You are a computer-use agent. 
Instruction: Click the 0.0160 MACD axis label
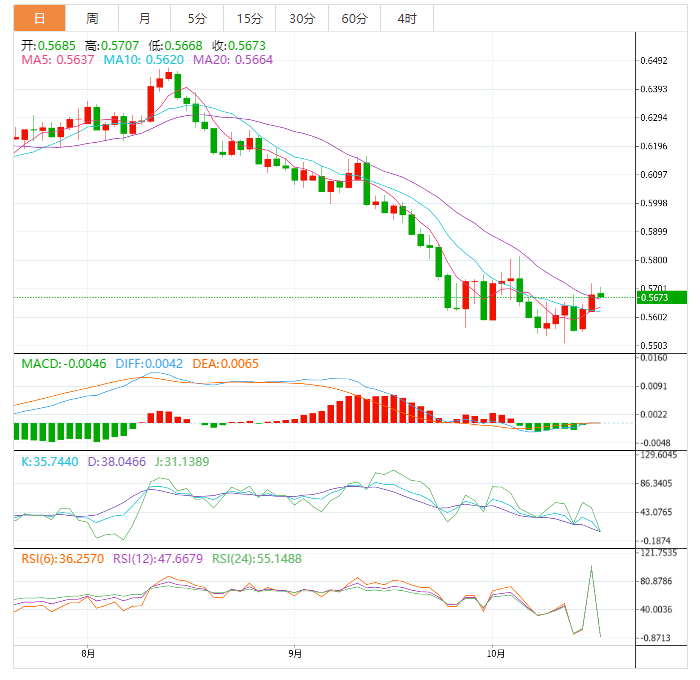654,358
